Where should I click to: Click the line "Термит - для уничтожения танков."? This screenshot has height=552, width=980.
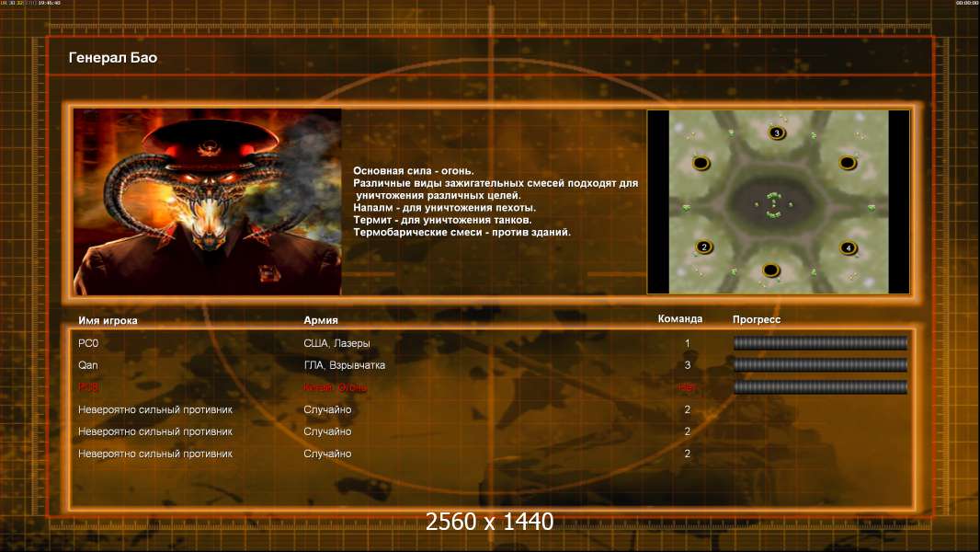(442, 220)
